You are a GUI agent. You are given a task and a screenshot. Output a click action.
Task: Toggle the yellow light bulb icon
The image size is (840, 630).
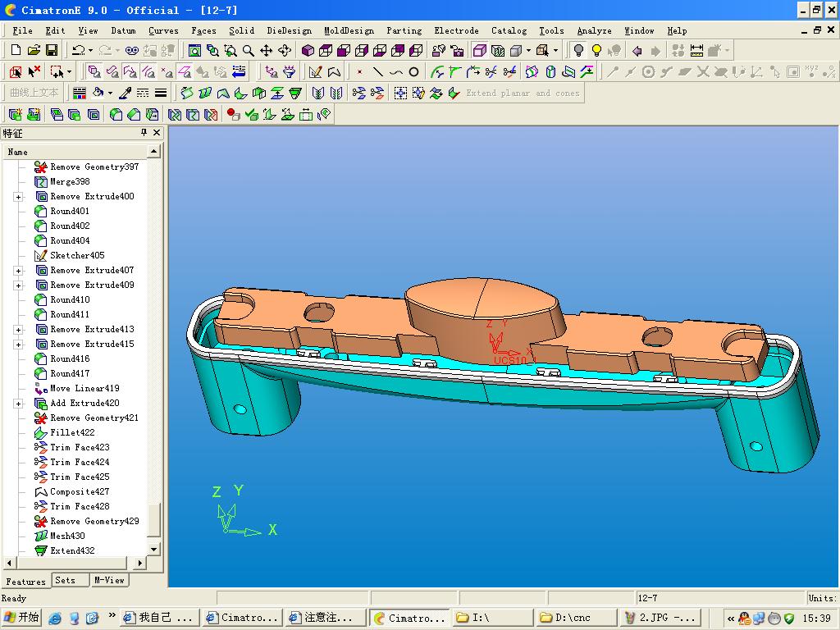[596, 51]
